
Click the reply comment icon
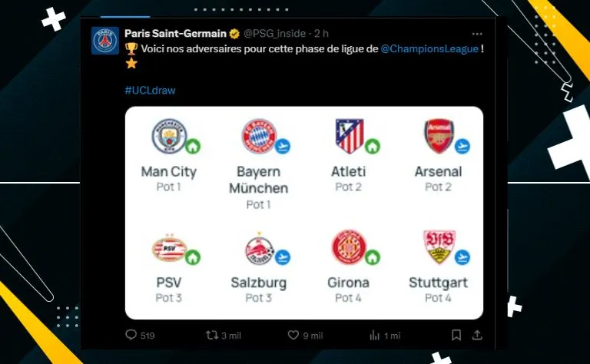131,335
